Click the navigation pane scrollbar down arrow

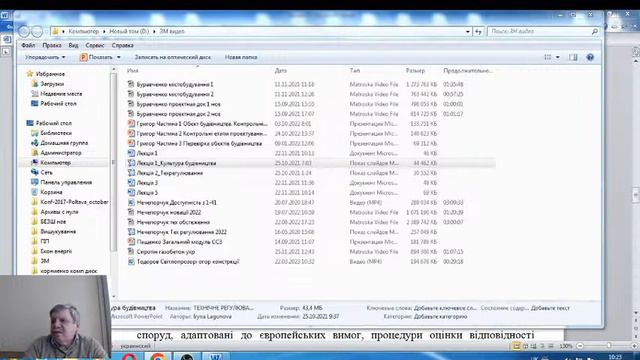pos(114,297)
